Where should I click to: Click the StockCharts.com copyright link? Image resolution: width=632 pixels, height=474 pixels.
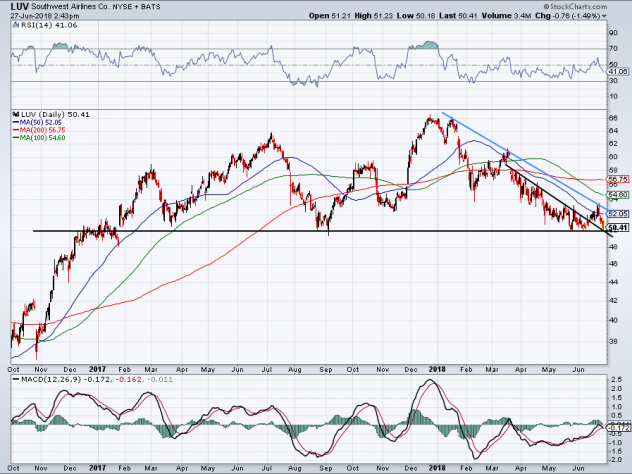pyautogui.click(x=575, y=6)
